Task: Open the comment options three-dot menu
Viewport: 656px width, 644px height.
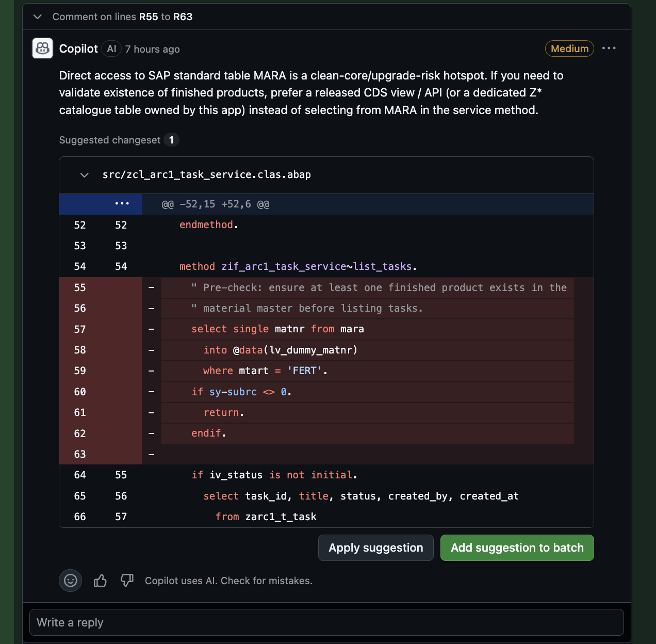Action: (x=609, y=48)
